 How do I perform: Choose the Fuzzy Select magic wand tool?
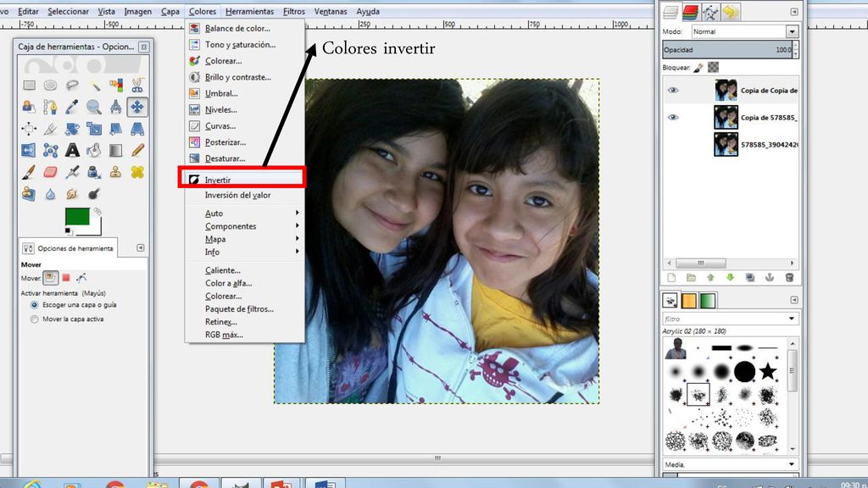tap(94, 86)
